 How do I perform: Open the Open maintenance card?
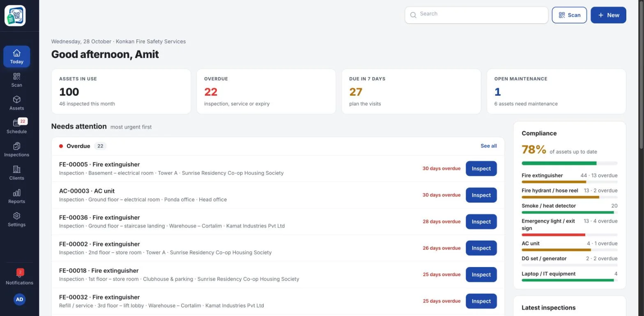(x=557, y=91)
